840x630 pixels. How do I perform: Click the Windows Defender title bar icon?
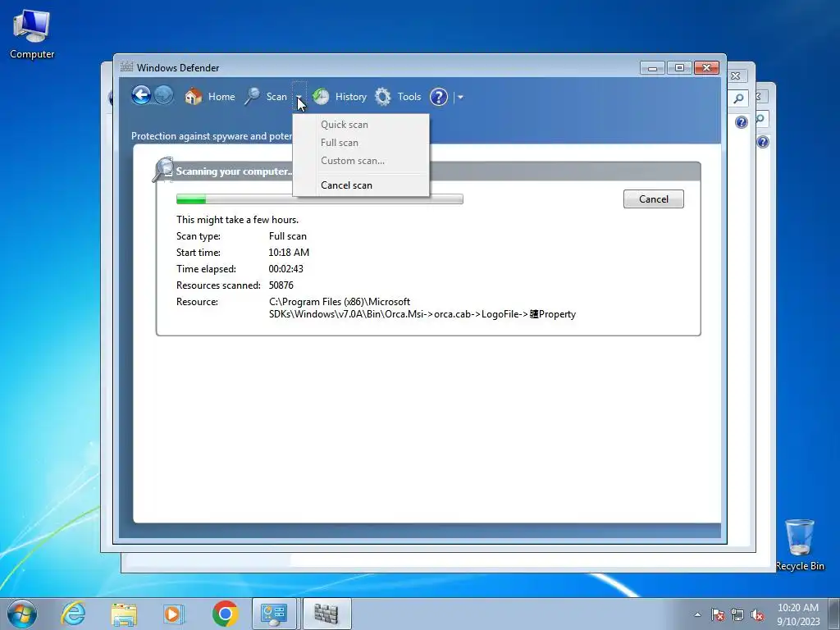click(x=126, y=67)
